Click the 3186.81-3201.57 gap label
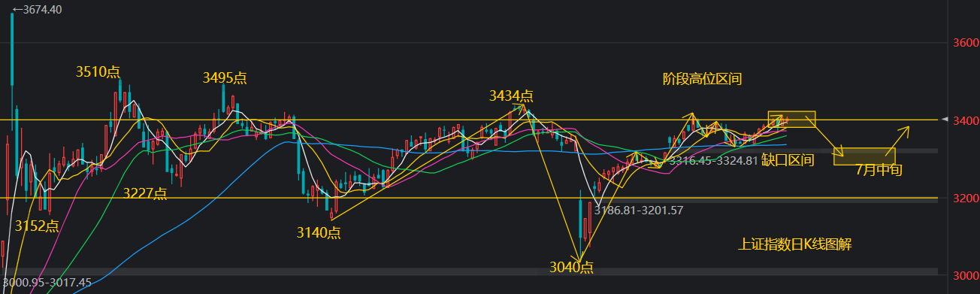Viewport: 980px width, 294px height. pos(638,211)
